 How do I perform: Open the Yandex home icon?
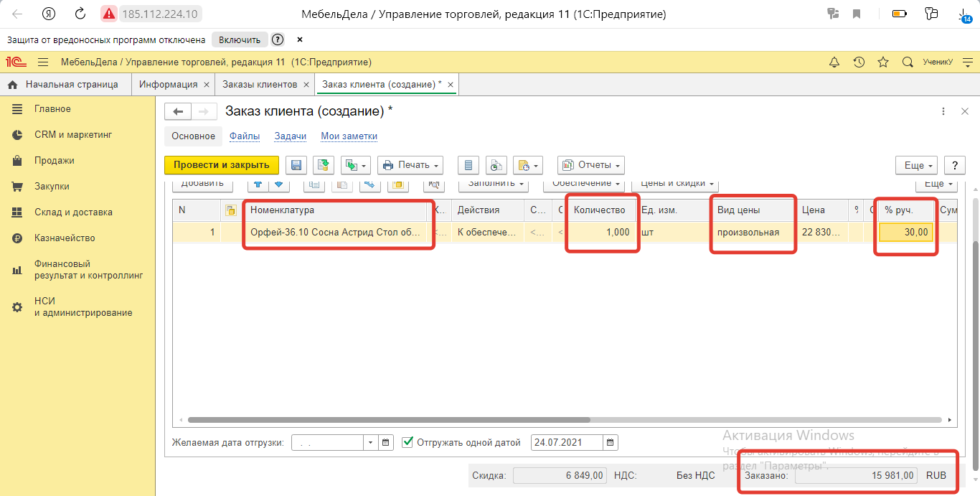coord(49,14)
